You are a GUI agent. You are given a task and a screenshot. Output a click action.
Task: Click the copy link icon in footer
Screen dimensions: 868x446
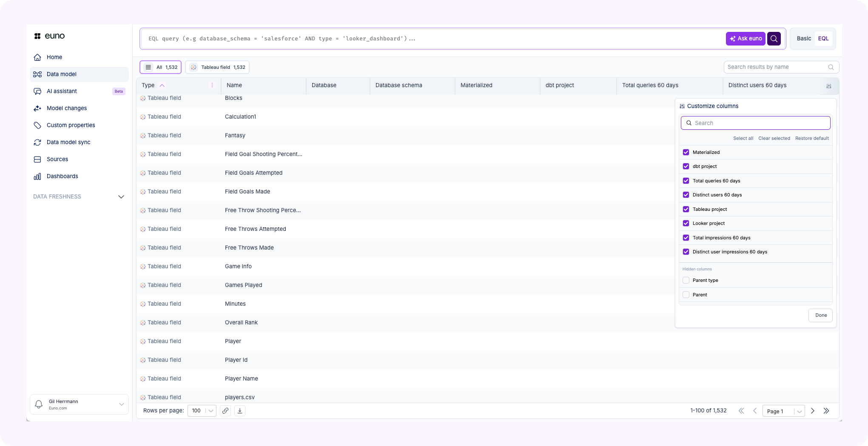225,411
